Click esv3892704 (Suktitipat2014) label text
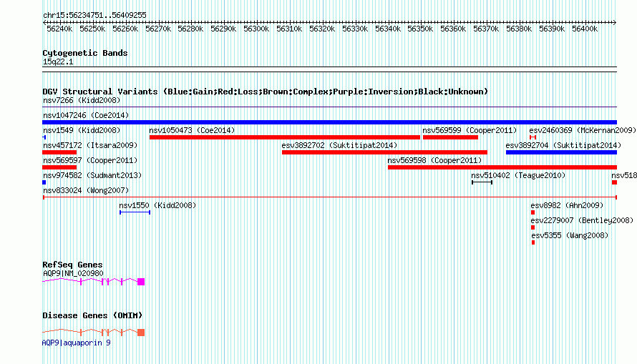The image size is (637, 364). [x=563, y=145]
